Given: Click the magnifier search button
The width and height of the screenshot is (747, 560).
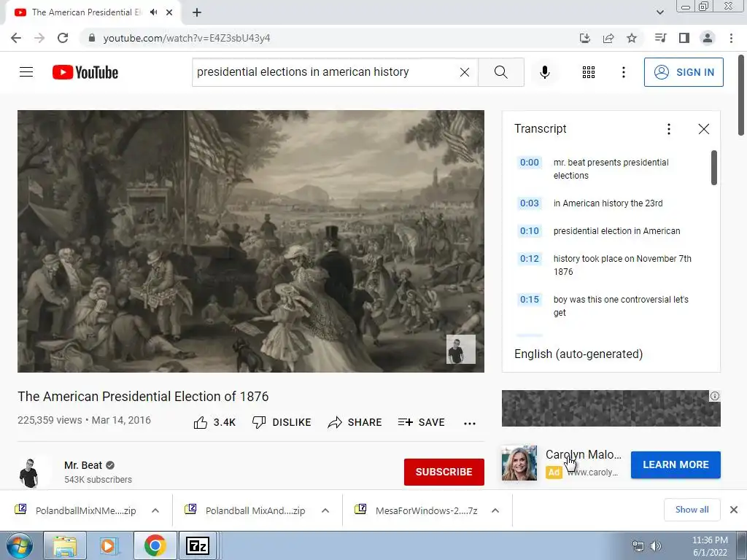Looking at the screenshot, I should [x=500, y=72].
